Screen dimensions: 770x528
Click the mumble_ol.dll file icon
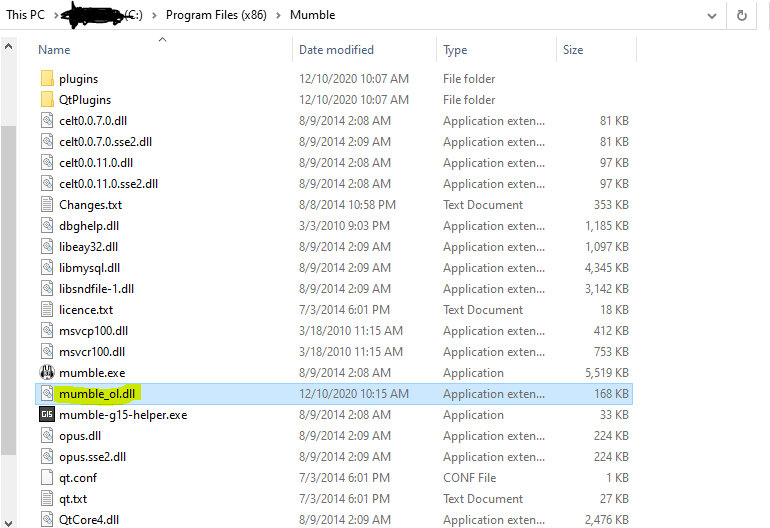point(47,394)
